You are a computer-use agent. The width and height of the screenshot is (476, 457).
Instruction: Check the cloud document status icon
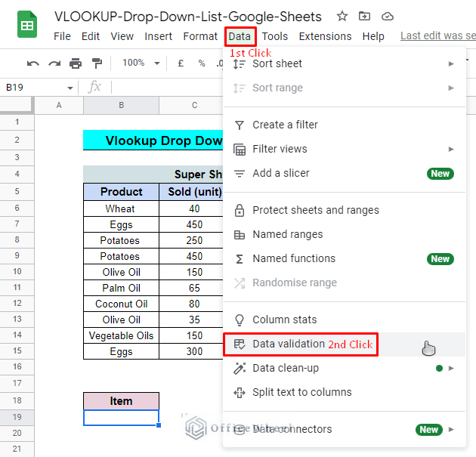(388, 16)
